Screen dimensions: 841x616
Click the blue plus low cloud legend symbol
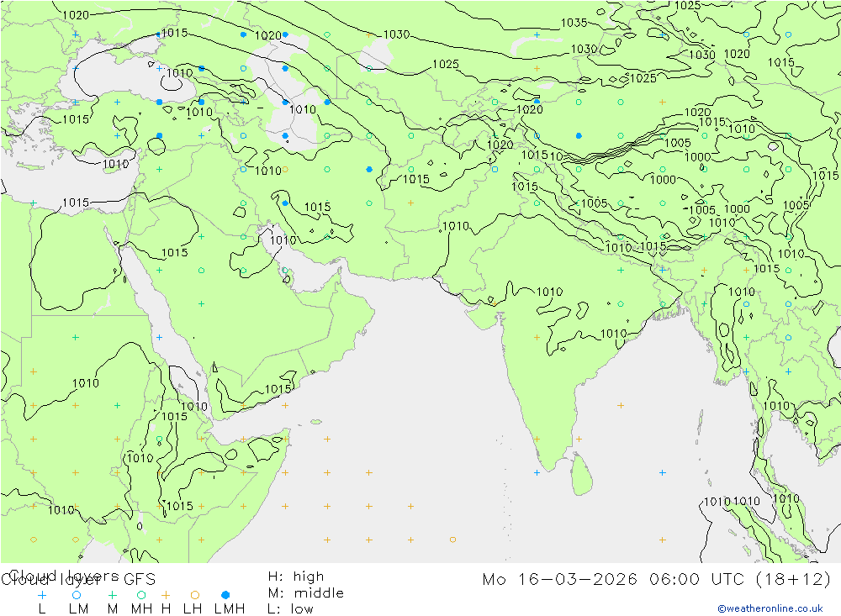pos(42,595)
